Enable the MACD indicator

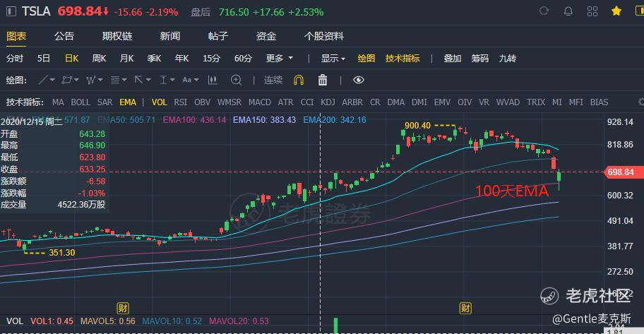tap(260, 102)
